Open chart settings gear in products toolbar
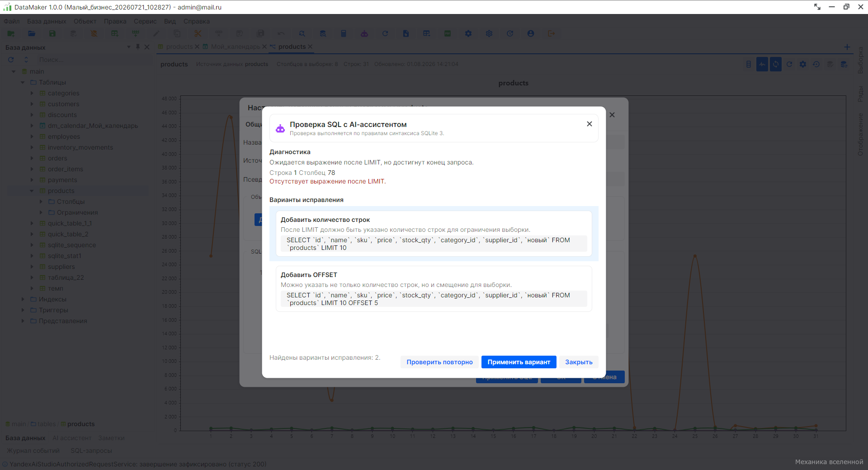Viewport: 868px width, 470px height. tap(803, 64)
